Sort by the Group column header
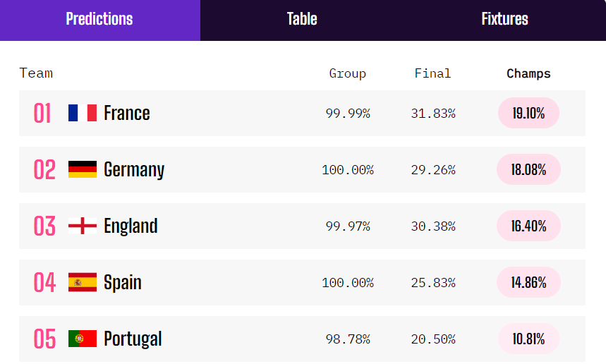The height and width of the screenshot is (364, 606). tap(348, 73)
